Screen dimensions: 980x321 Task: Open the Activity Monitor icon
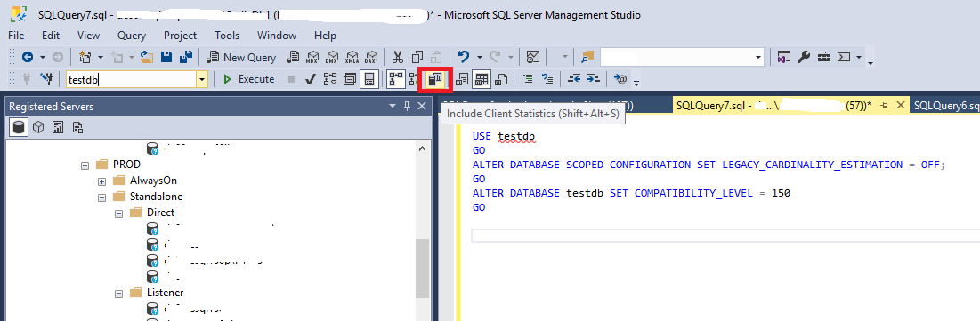[532, 57]
